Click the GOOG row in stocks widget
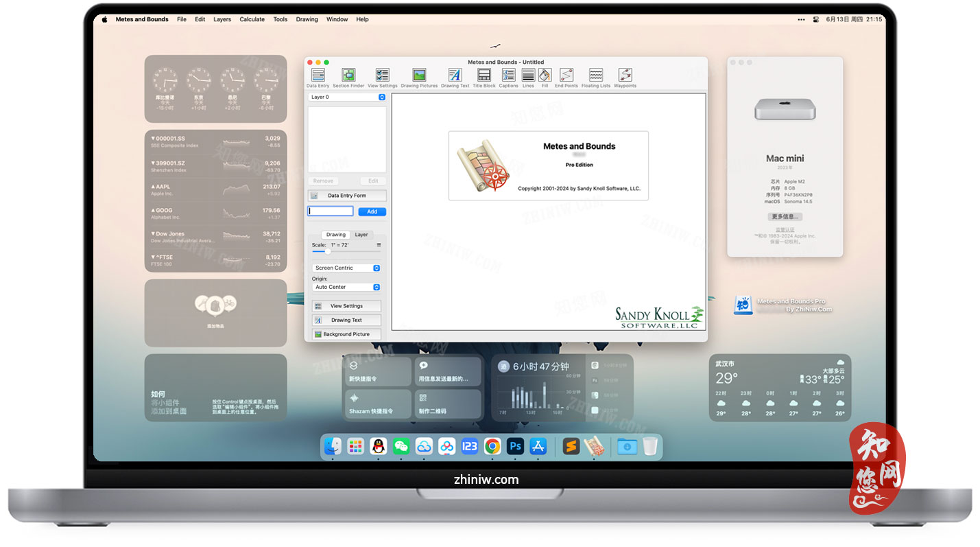The width and height of the screenshot is (980, 547). coord(215,213)
